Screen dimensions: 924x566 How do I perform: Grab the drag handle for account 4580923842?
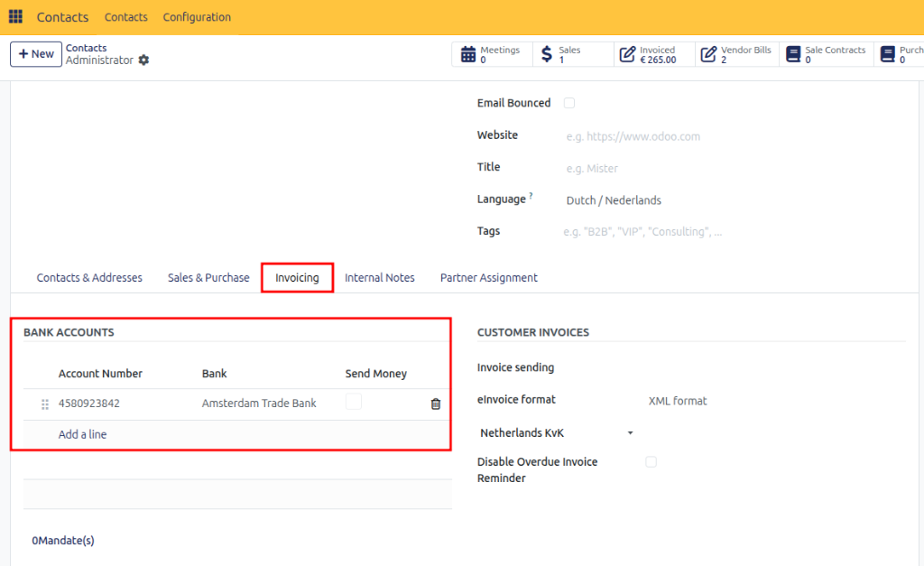45,404
